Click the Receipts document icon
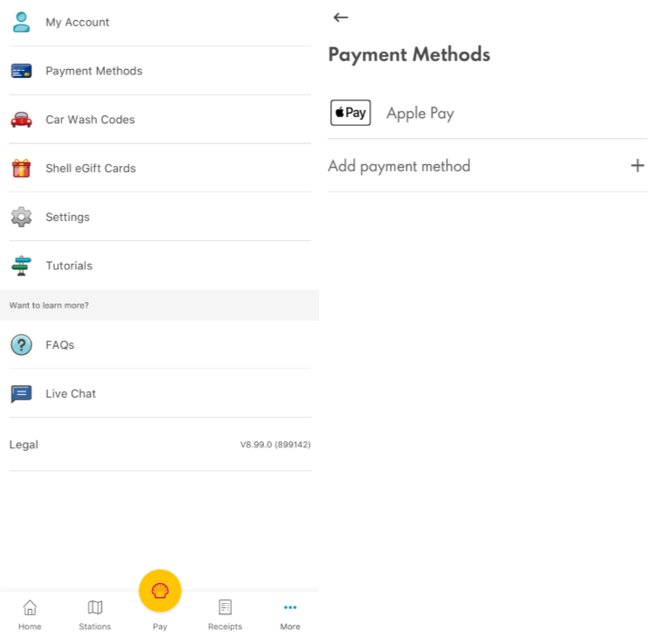The width and height of the screenshot is (653, 644). tap(226, 607)
